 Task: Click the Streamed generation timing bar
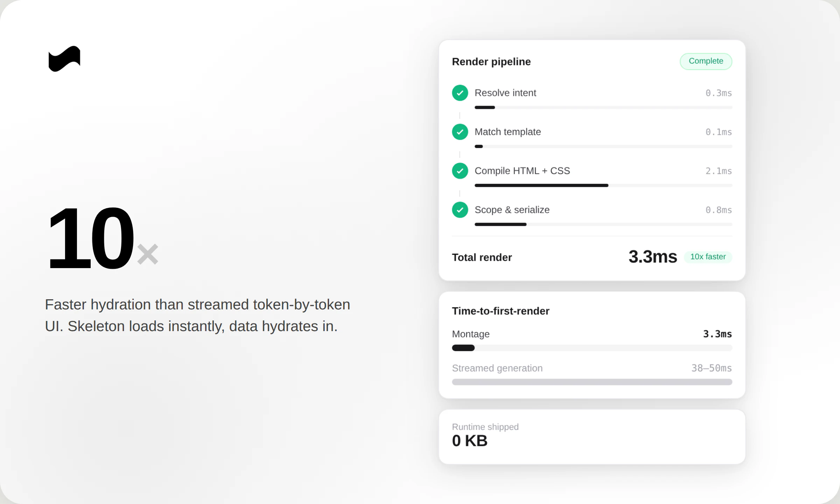(592, 382)
